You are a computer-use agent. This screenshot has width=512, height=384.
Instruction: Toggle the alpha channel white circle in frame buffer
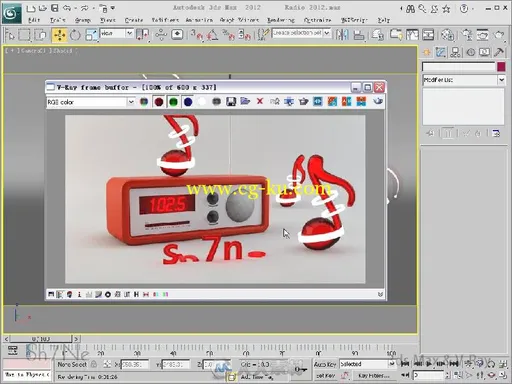tap(202, 101)
